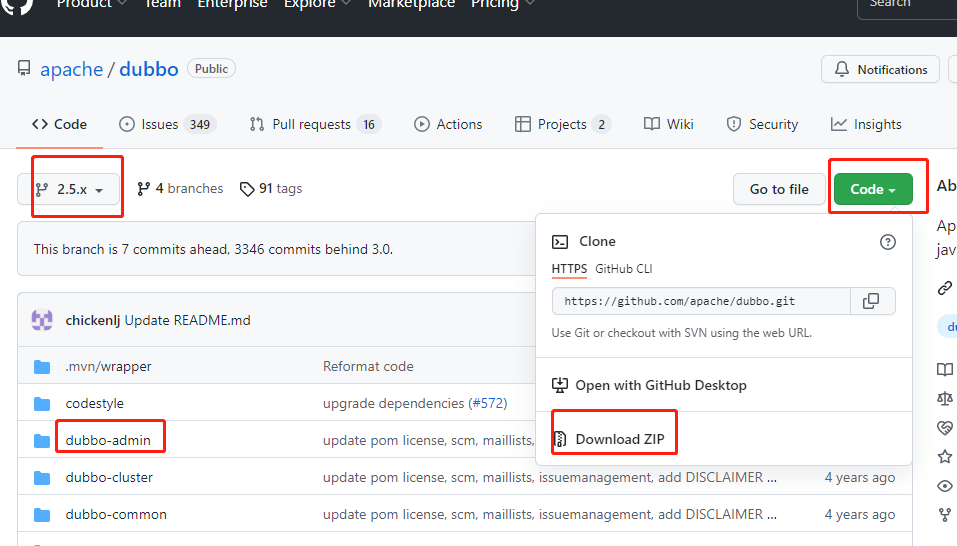
Task: Open the dubbo repository link
Action: tap(149, 70)
